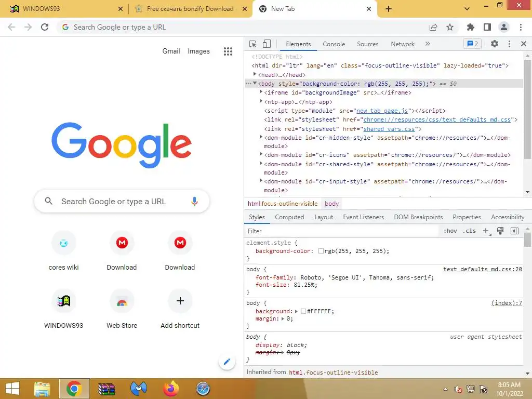
Task: Expand the cr-hidden-style dom-module node
Action: click(x=261, y=137)
